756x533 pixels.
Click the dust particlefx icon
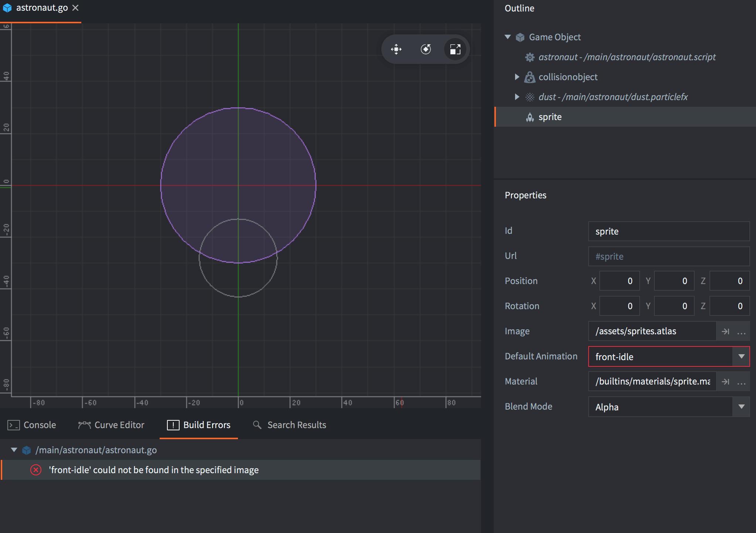pyautogui.click(x=529, y=97)
